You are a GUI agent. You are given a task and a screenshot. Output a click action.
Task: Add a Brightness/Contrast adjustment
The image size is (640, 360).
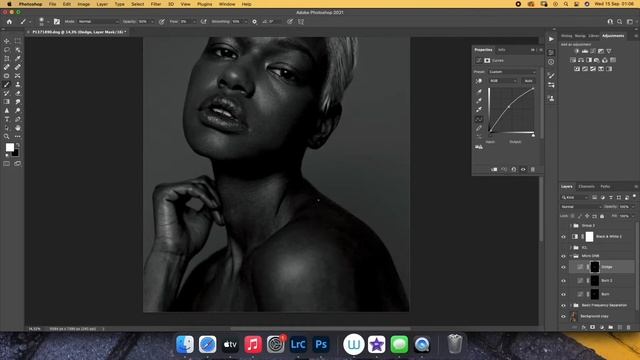[577, 51]
